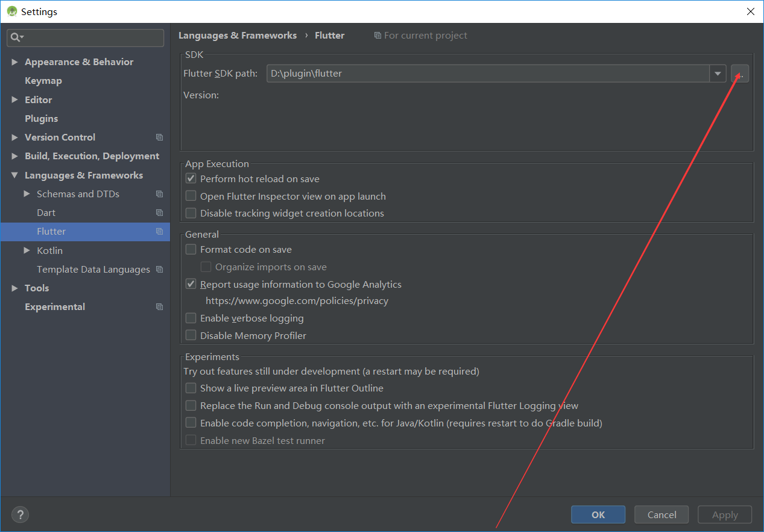This screenshot has height=532, width=764.
Task: Click the OK button
Action: click(x=598, y=515)
